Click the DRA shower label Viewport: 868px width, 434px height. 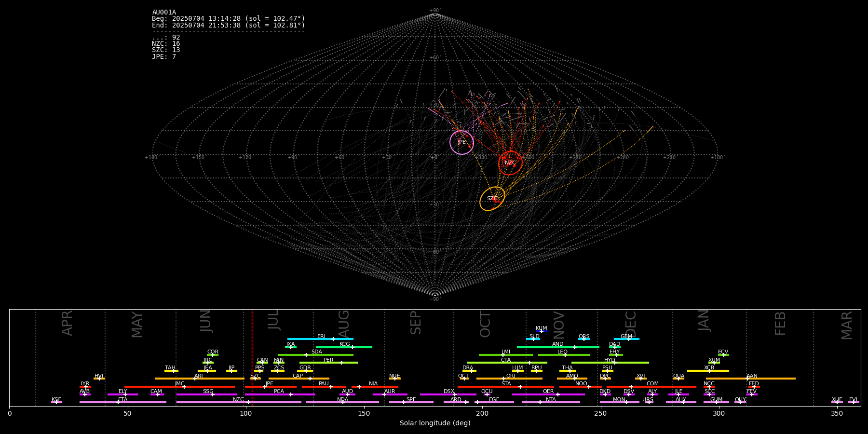coord(468,368)
